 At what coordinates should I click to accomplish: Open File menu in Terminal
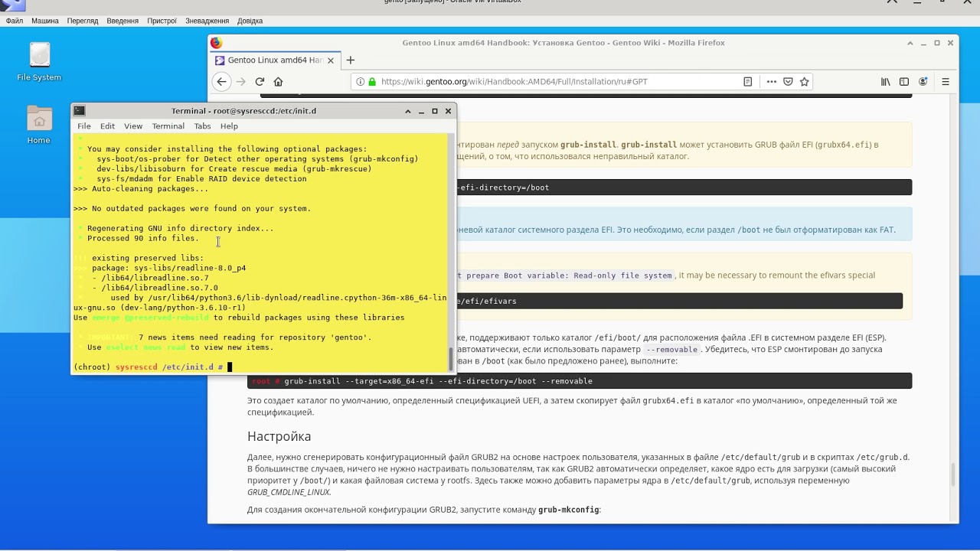tap(84, 126)
